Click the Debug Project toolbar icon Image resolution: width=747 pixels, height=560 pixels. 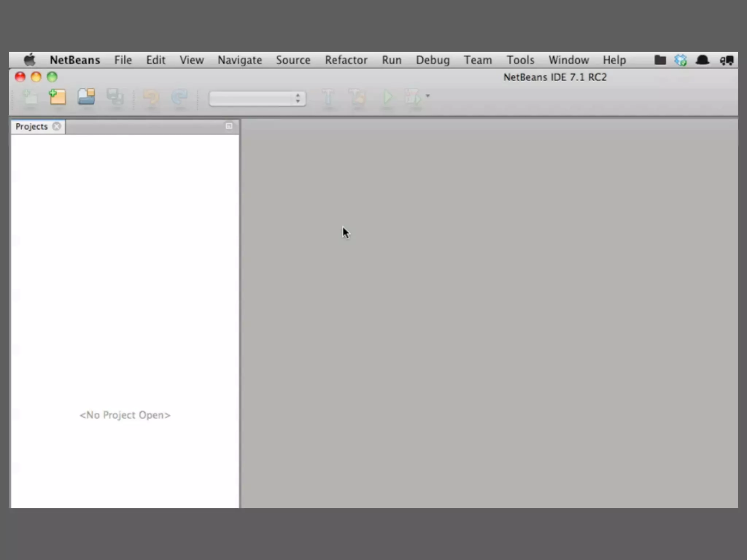point(413,97)
